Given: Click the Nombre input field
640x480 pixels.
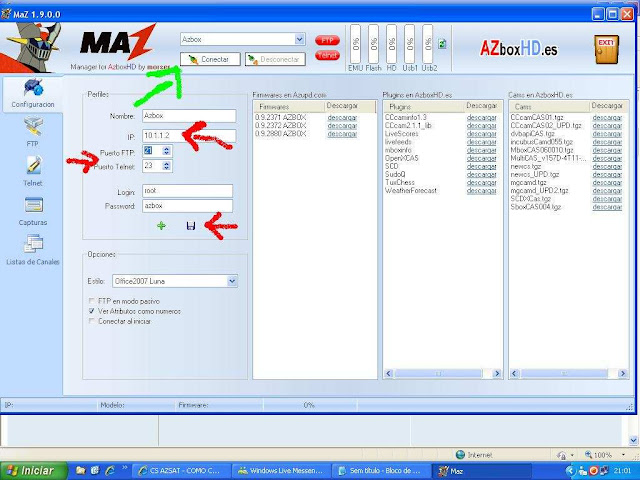Looking at the screenshot, I should 189,116.
